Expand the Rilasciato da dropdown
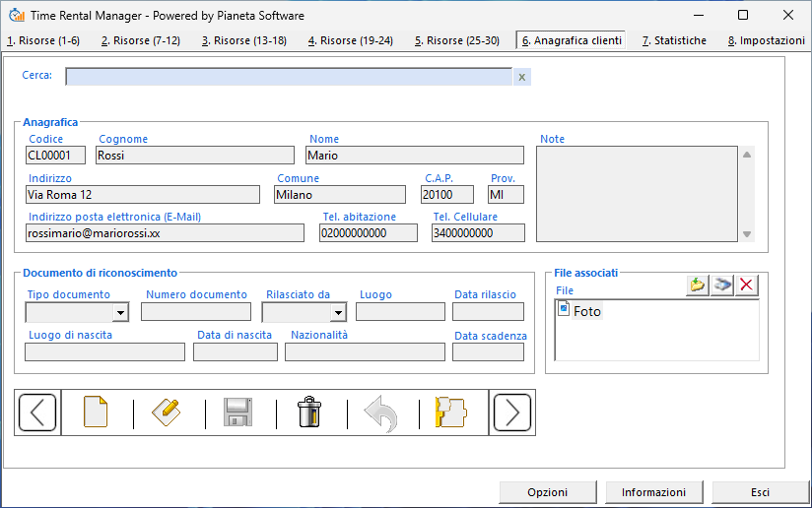 [338, 313]
